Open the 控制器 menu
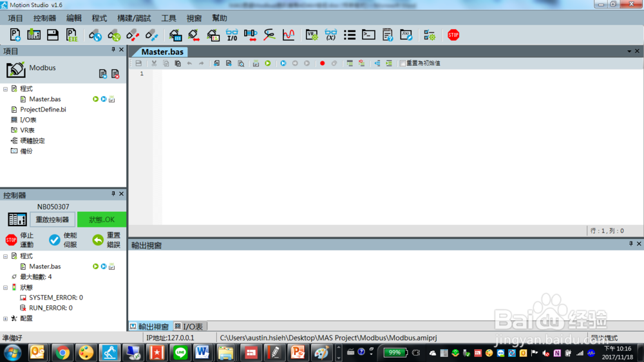Viewport: 644px width, 362px height. [x=45, y=18]
